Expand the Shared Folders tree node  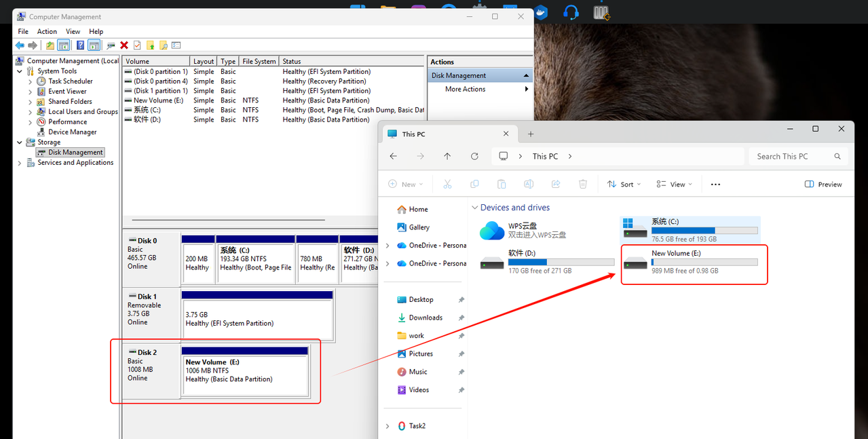point(30,102)
